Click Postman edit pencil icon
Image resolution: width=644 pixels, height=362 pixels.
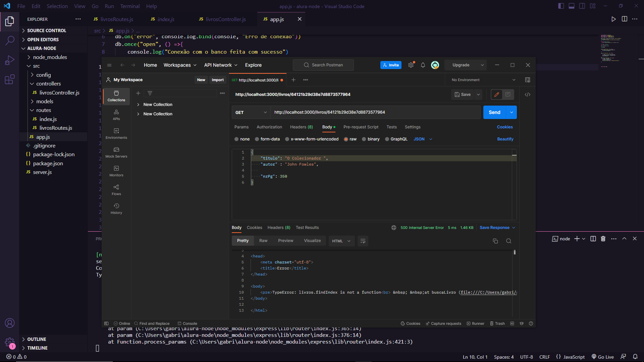pyautogui.click(x=497, y=95)
